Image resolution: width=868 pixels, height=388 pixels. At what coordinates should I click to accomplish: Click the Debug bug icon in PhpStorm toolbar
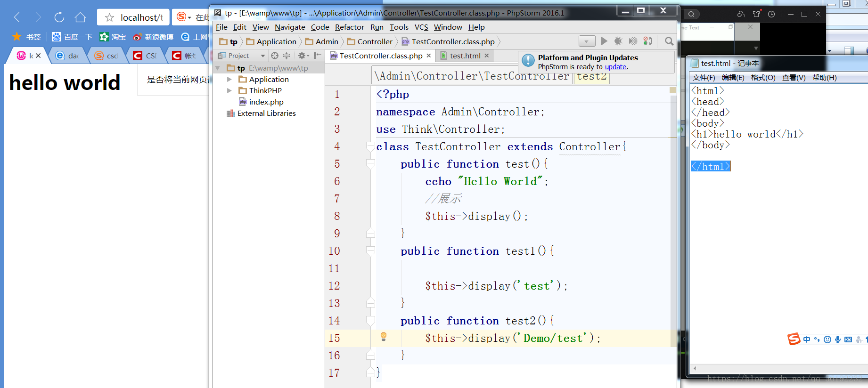619,41
